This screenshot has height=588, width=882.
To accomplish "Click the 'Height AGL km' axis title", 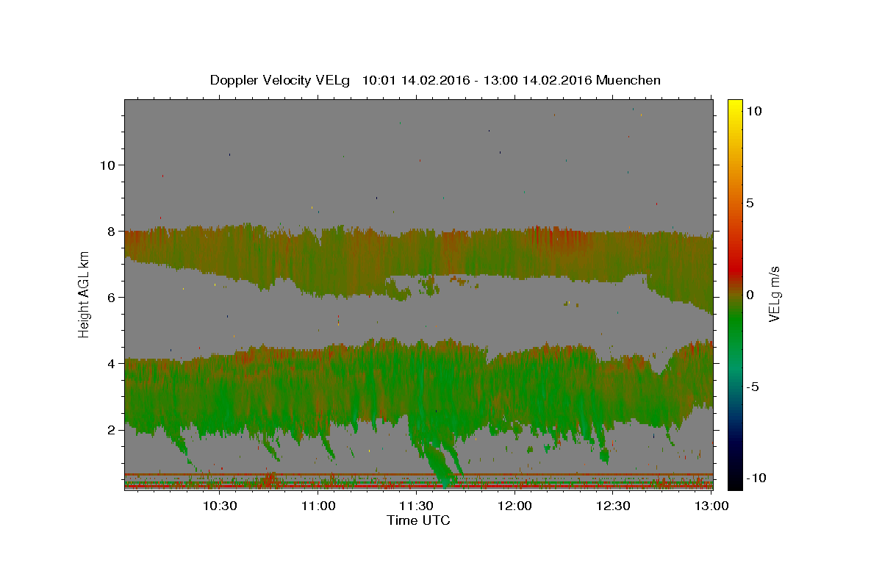I will 85,295.
